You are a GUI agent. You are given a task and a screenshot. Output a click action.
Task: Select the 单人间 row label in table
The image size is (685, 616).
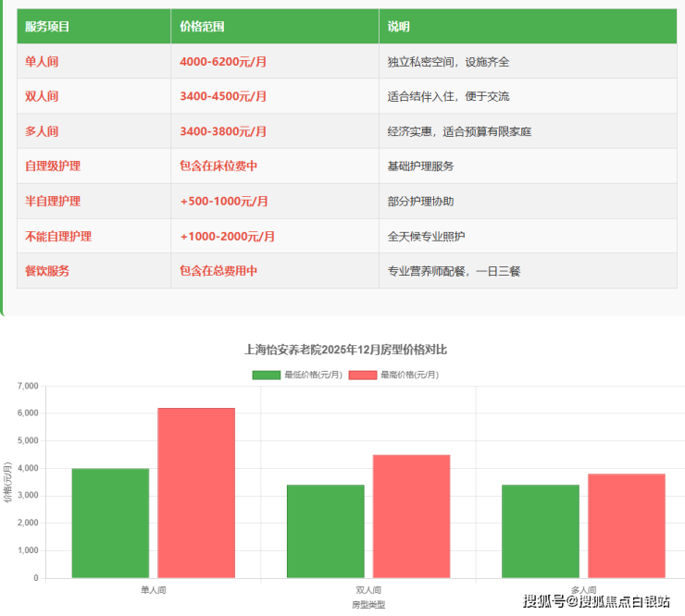pos(42,62)
